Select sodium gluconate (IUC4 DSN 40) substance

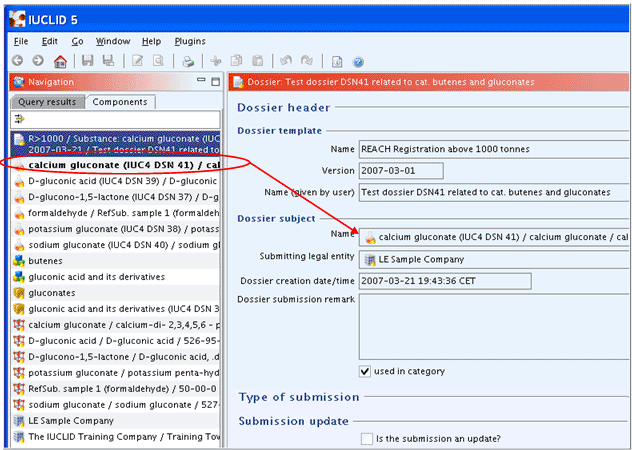[116, 245]
